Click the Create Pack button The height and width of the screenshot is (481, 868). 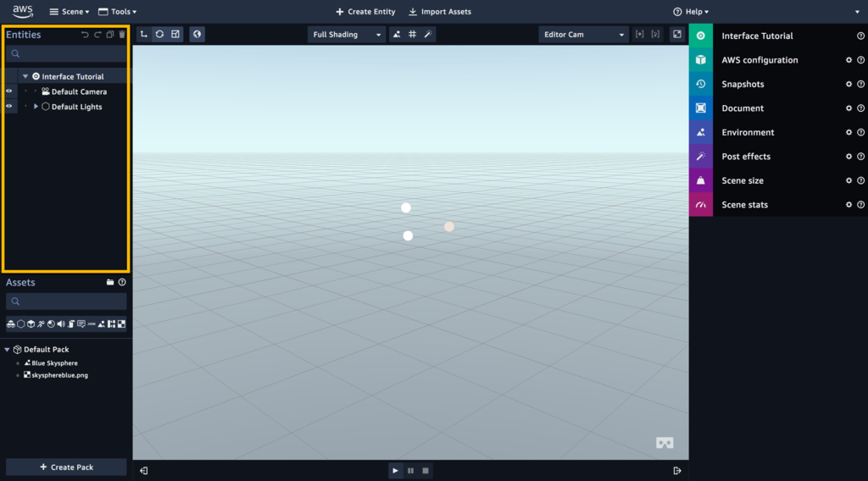pos(66,467)
